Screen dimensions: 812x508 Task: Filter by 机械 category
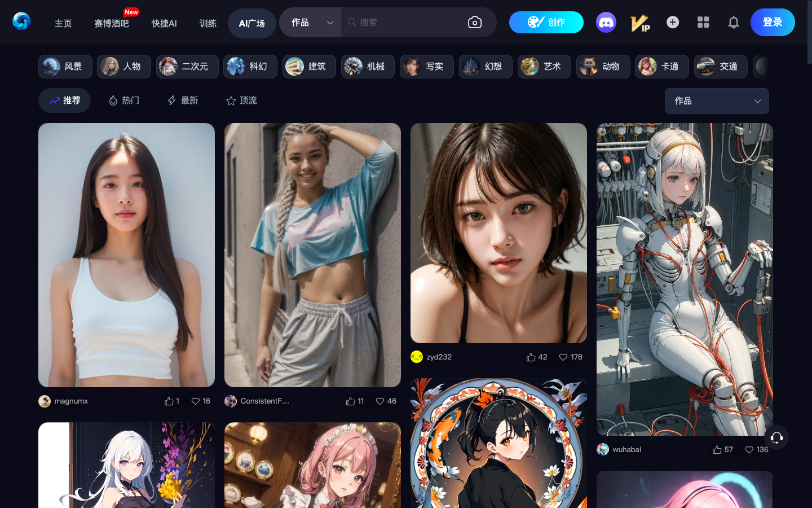click(368, 67)
